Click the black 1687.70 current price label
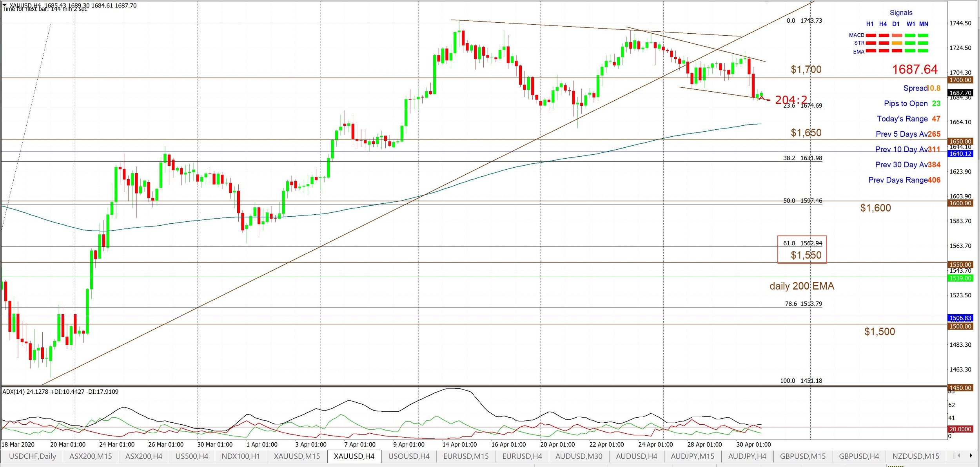980x467 pixels. coord(960,93)
